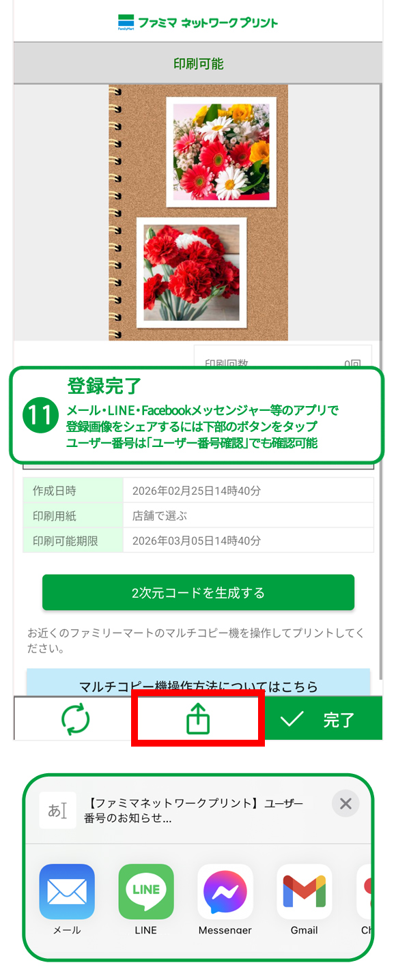Close the share sheet with X

click(x=345, y=804)
